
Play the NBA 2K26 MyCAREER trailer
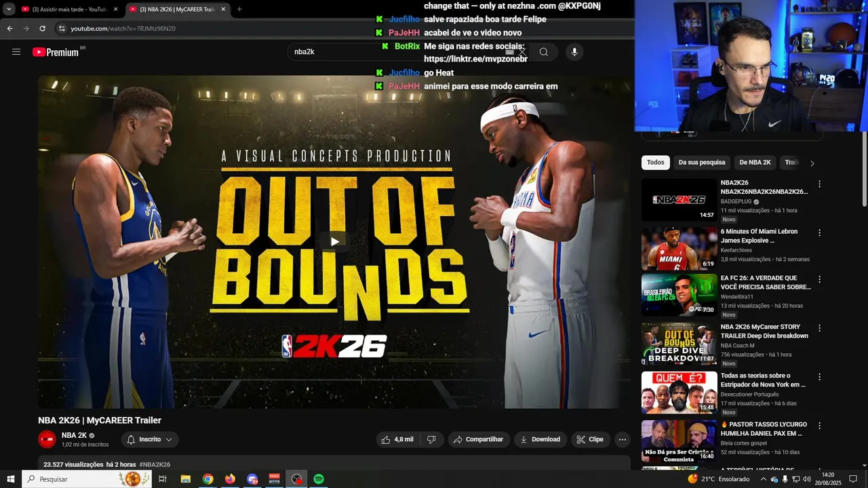[334, 241]
